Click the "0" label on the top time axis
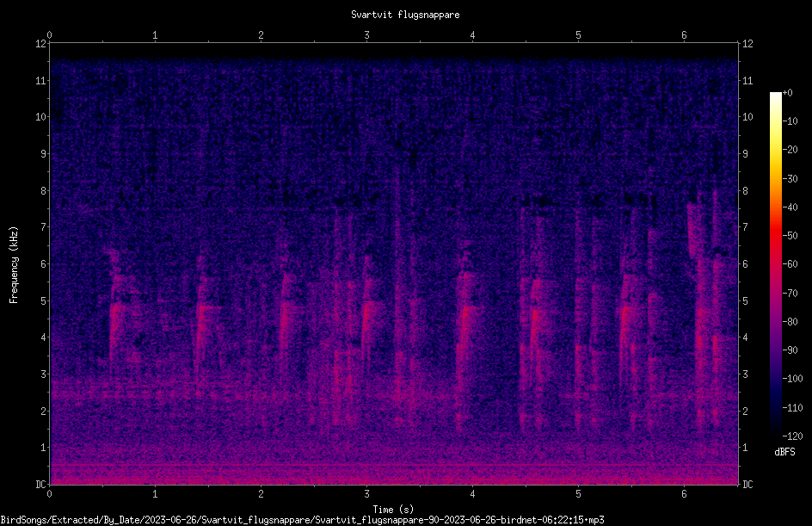 point(49,35)
